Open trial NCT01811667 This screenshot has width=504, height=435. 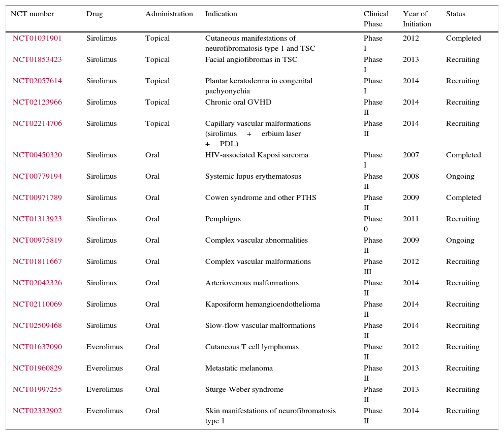(37, 261)
